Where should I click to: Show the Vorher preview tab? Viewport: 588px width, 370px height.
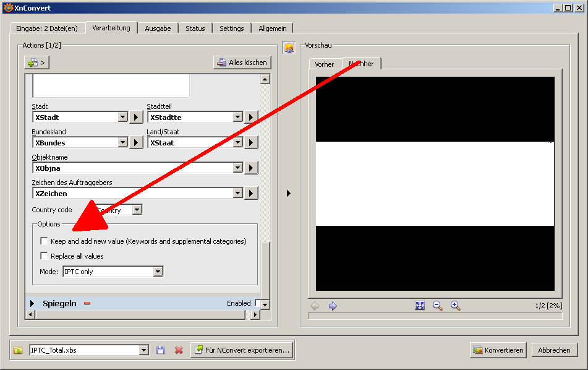click(325, 64)
